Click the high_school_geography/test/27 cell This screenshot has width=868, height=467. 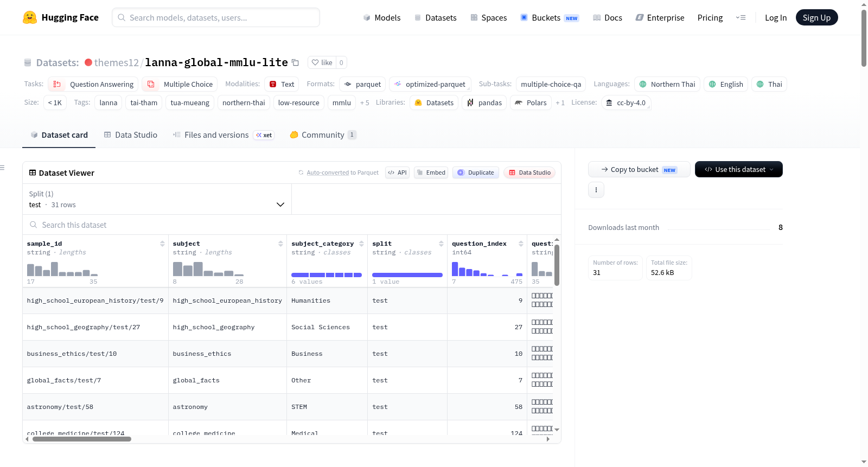click(x=95, y=327)
